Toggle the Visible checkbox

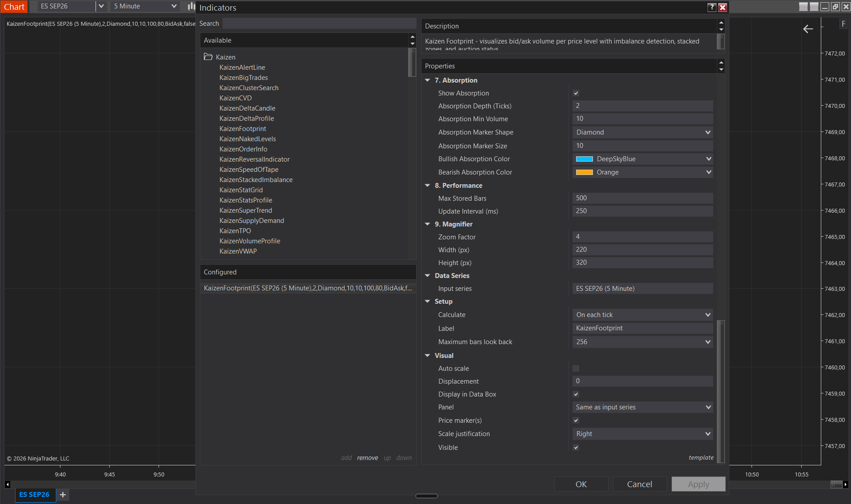(x=576, y=448)
